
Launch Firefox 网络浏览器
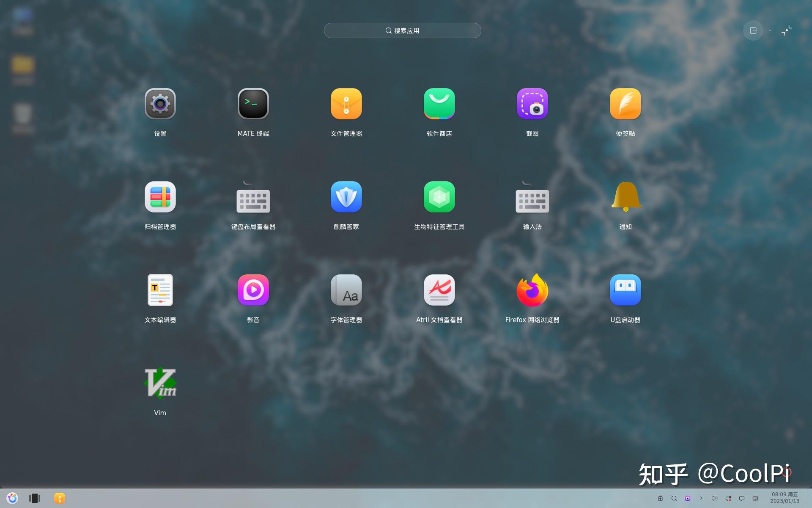[532, 290]
